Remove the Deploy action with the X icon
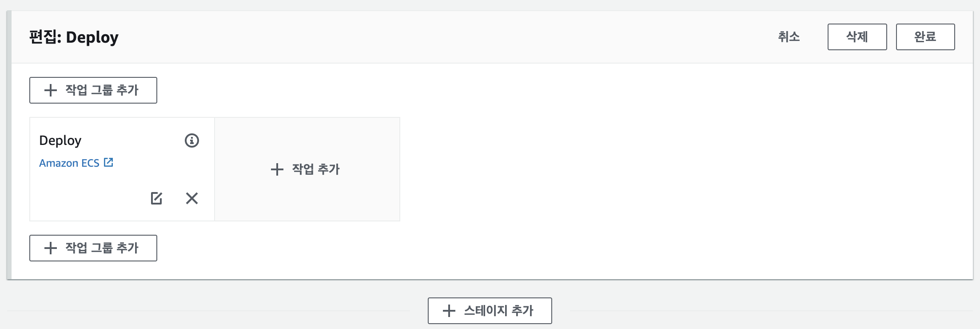The height and width of the screenshot is (329, 980). pyautogui.click(x=191, y=199)
